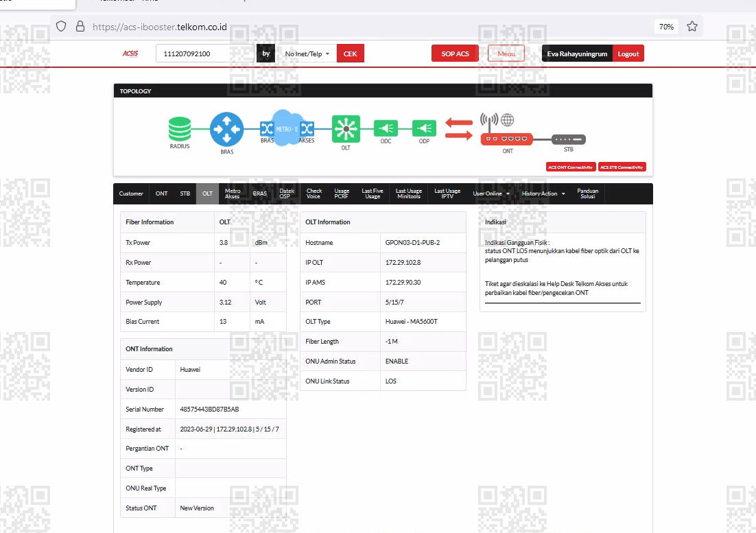Click the Eva Rahayuningrum user button

click(x=577, y=54)
